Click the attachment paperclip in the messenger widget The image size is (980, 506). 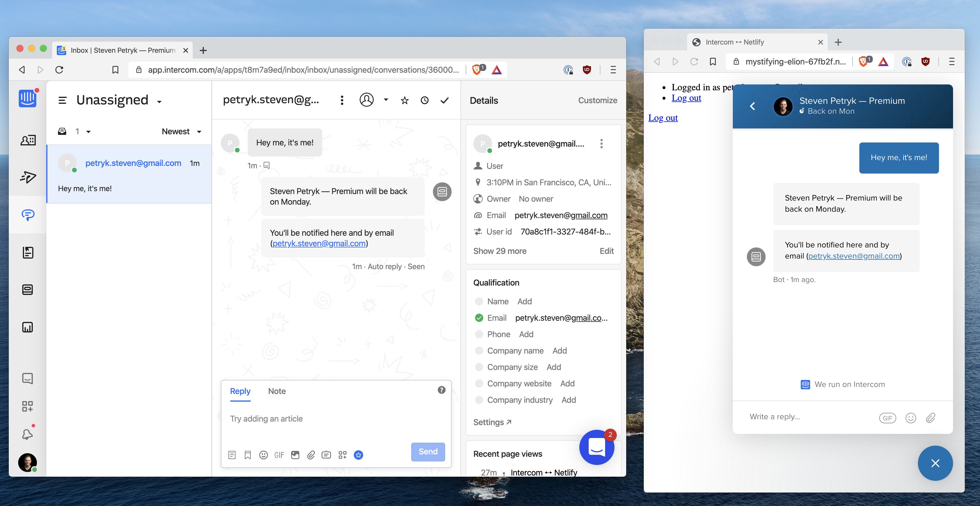point(931,418)
